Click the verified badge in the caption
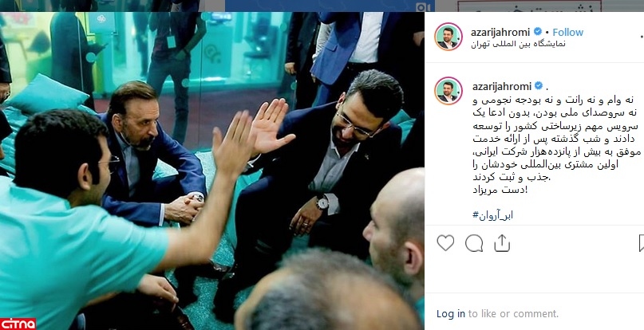The width and height of the screenshot is (644, 330). tap(538, 86)
